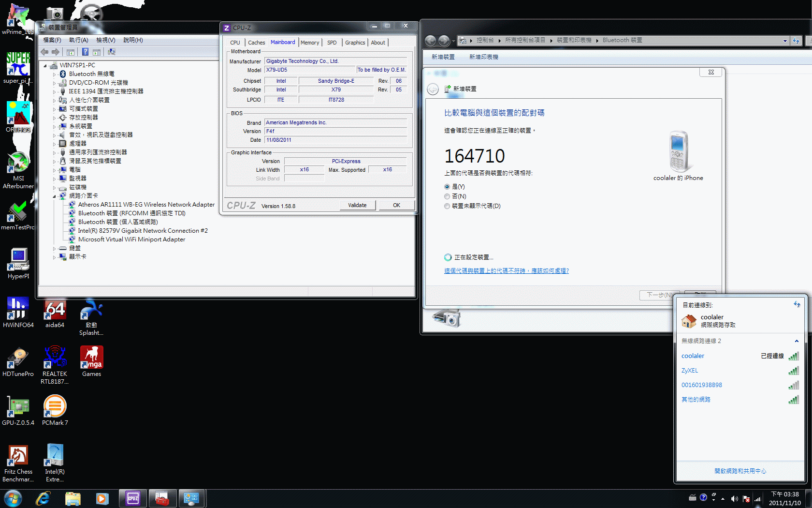Expand the Bluetooth 無線電 tree node
The width and height of the screenshot is (812, 508).
click(54, 75)
